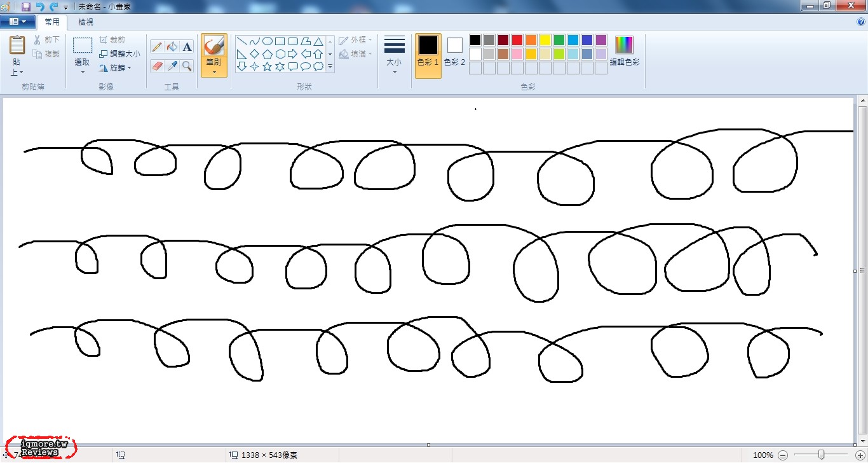
Task: Choose the oval callout shape
Action: pos(306,67)
